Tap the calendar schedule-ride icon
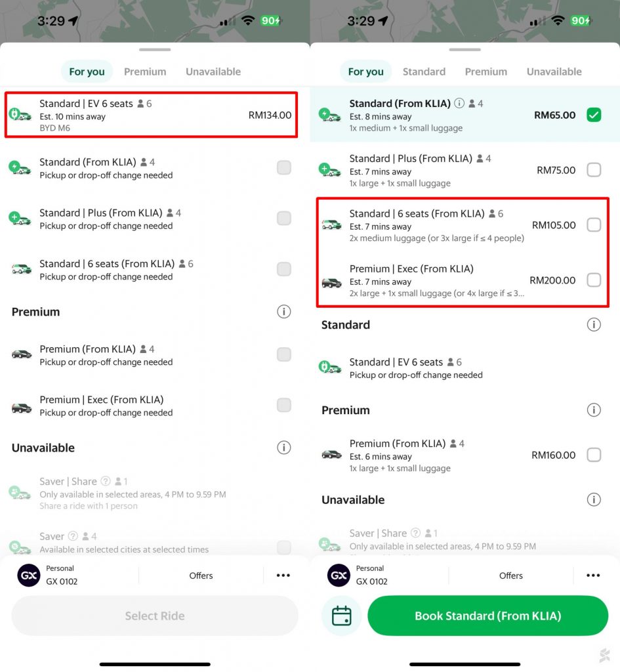 point(341,616)
